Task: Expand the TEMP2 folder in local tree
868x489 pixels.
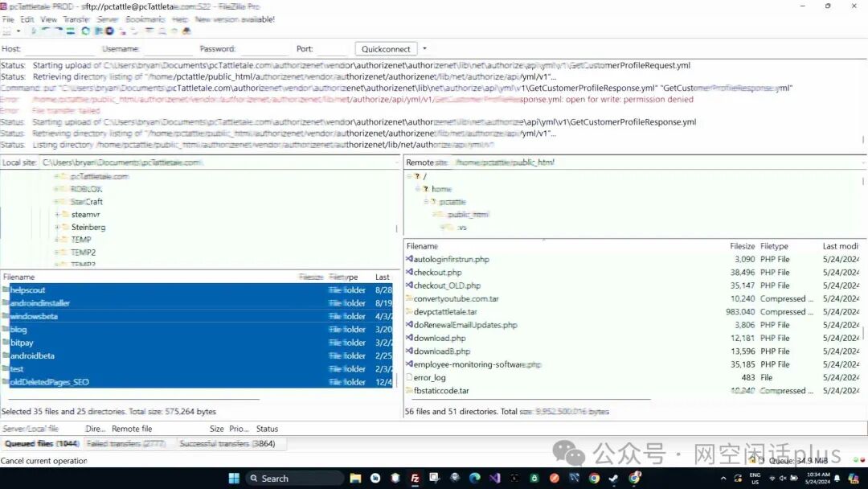Action: pyautogui.click(x=57, y=253)
